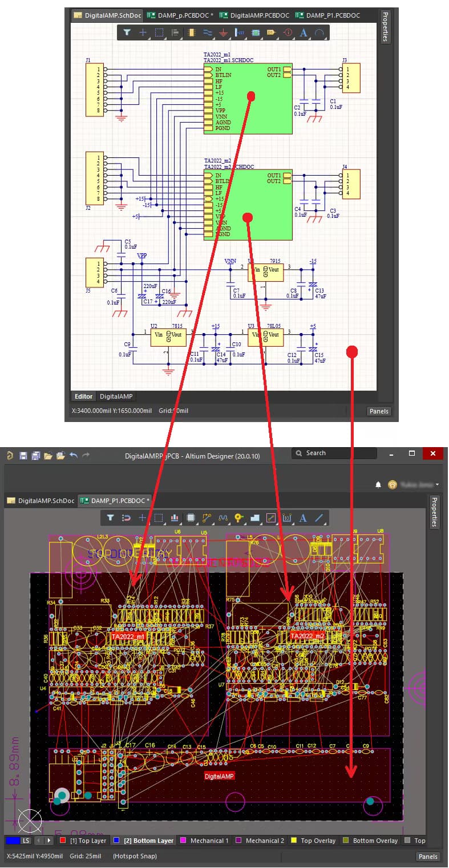Click the Save icon in title bar
The width and height of the screenshot is (449, 868).
(23, 455)
